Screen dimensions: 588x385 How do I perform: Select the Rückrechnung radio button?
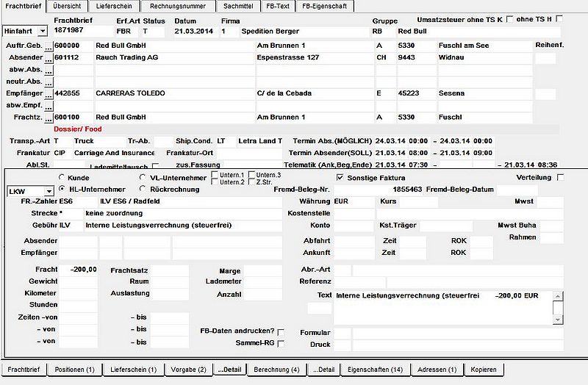[142, 189]
